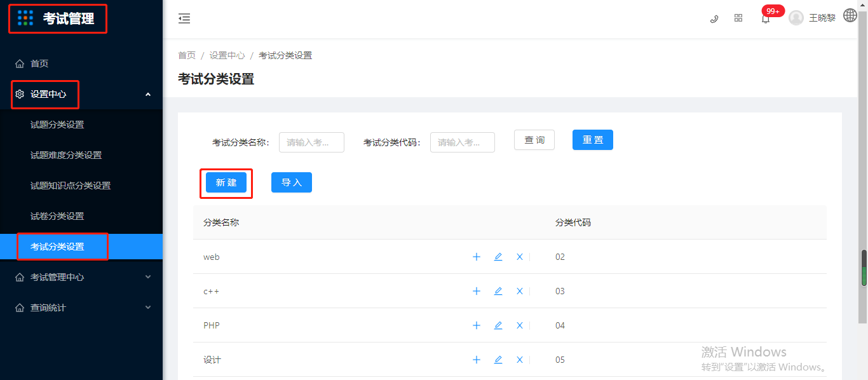This screenshot has width=868, height=380.
Task: Click the username 王晓黎
Action: (822, 18)
